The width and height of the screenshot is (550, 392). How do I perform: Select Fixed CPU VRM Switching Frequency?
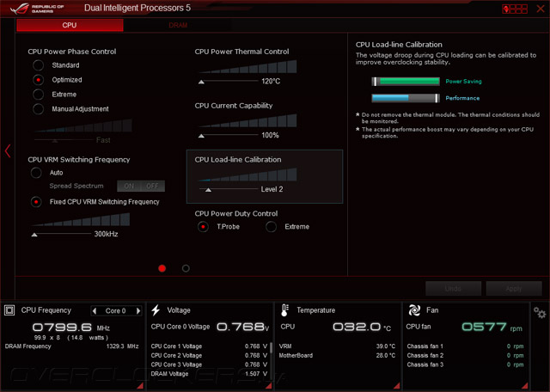[x=36, y=202]
